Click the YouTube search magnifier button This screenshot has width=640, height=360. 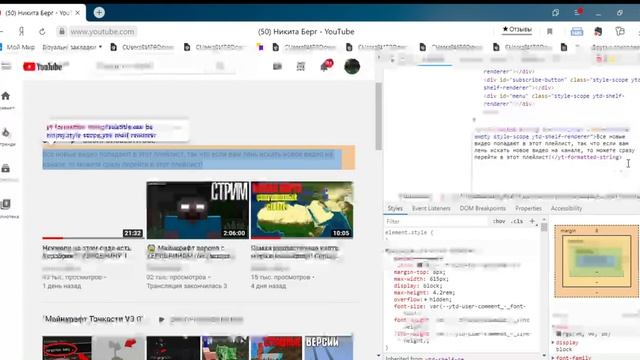tap(220, 66)
